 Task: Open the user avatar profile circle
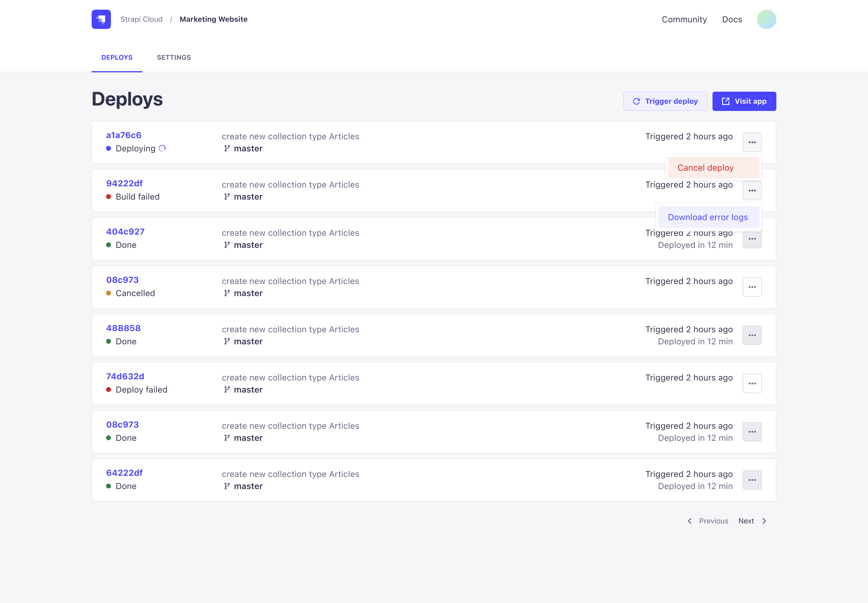point(766,19)
